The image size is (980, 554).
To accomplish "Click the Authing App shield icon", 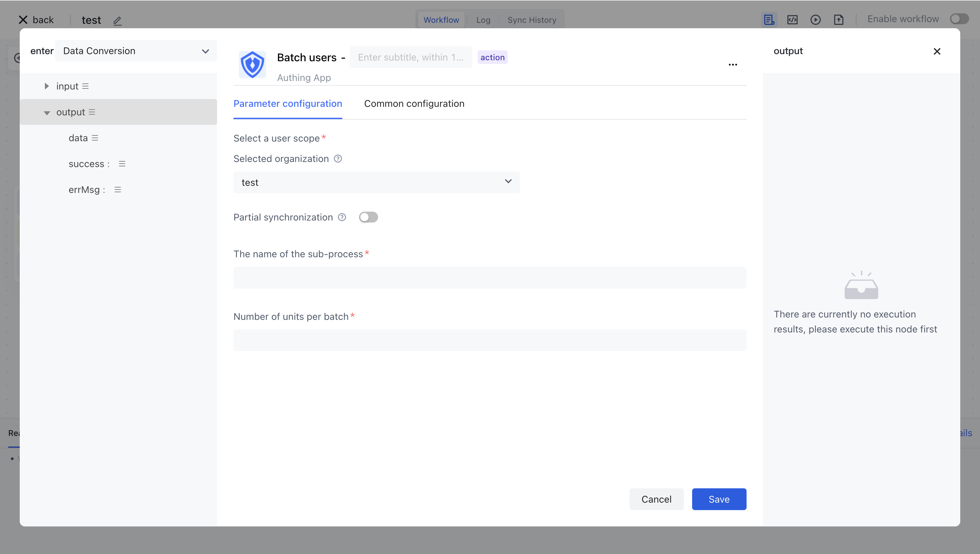I will pyautogui.click(x=252, y=64).
